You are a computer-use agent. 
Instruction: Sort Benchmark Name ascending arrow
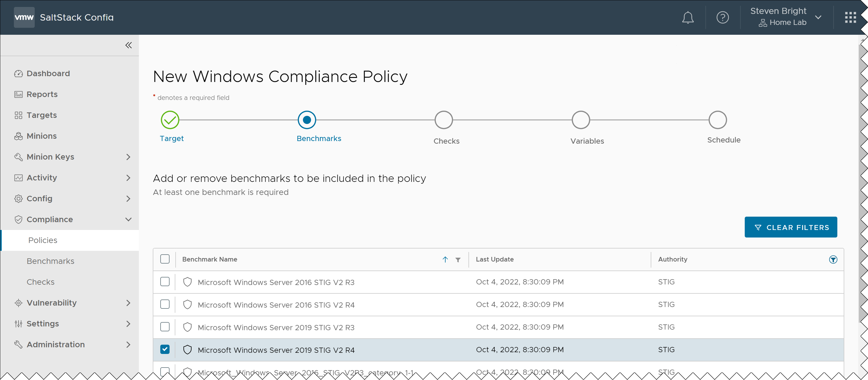(x=445, y=259)
